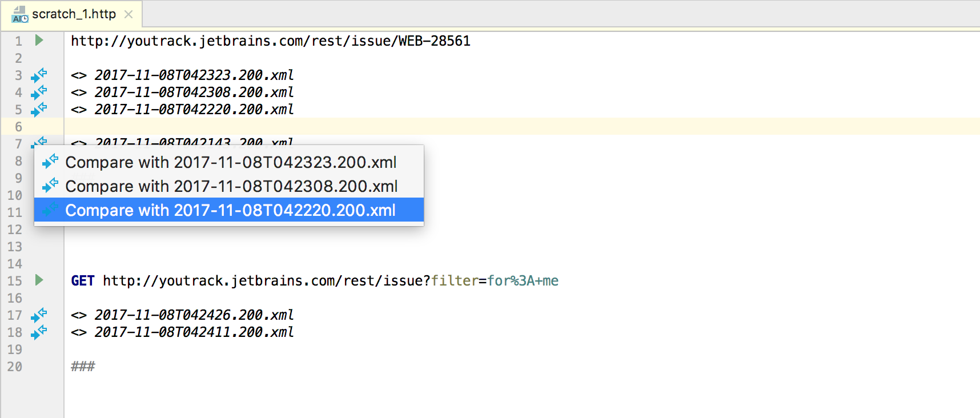The height and width of the screenshot is (418, 980).
Task: Run the request on line 1
Action: [39, 41]
